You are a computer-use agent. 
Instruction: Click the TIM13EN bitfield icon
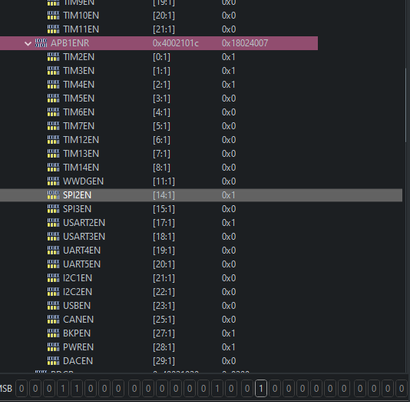[53, 154]
